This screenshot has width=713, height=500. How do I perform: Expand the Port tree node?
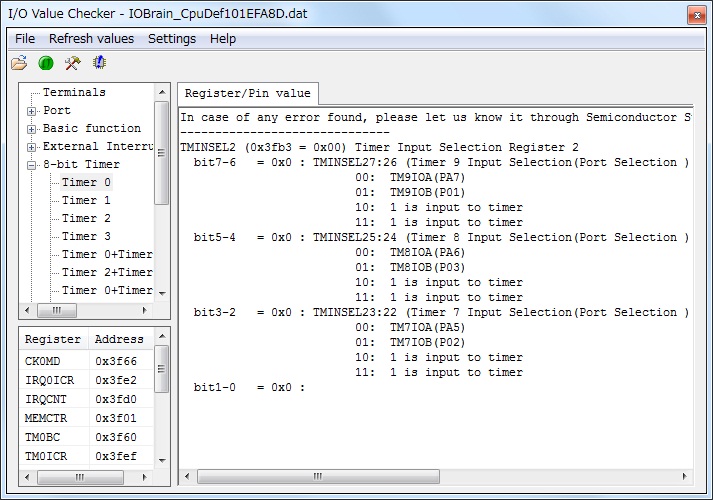[x=32, y=111]
